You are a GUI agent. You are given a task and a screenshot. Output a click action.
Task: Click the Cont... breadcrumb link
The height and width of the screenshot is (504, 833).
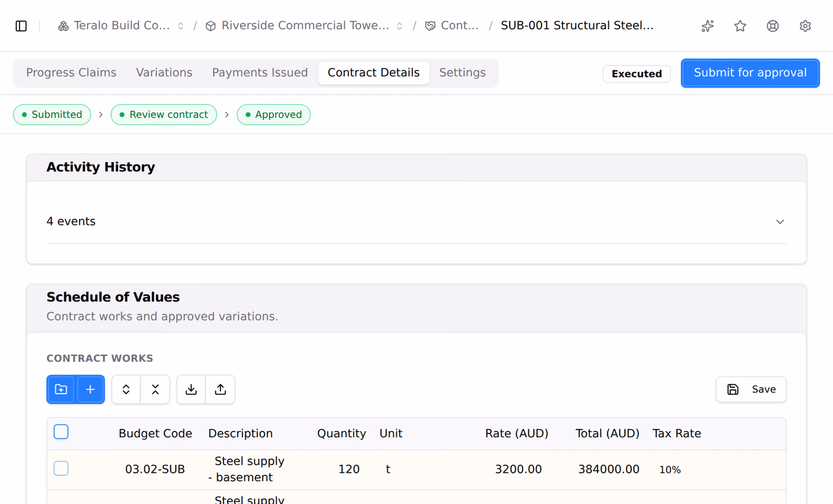[460, 26]
